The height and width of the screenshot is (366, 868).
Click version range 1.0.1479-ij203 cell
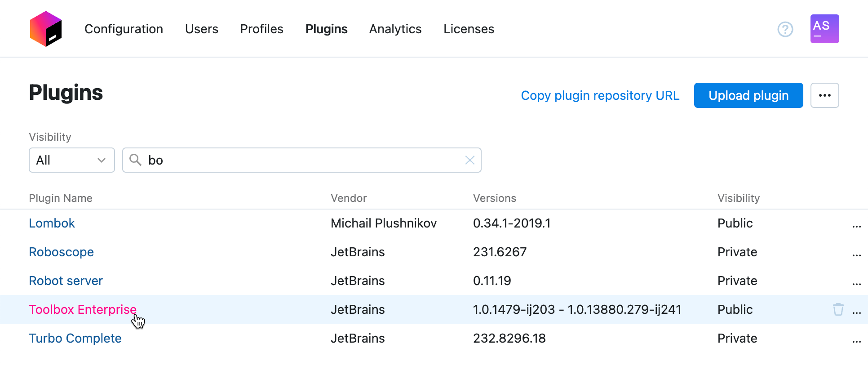pos(577,309)
